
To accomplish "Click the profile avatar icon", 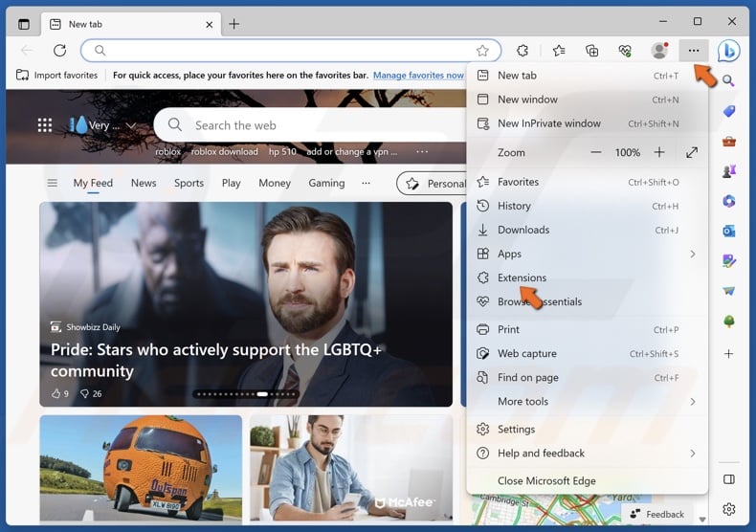I will pyautogui.click(x=659, y=51).
